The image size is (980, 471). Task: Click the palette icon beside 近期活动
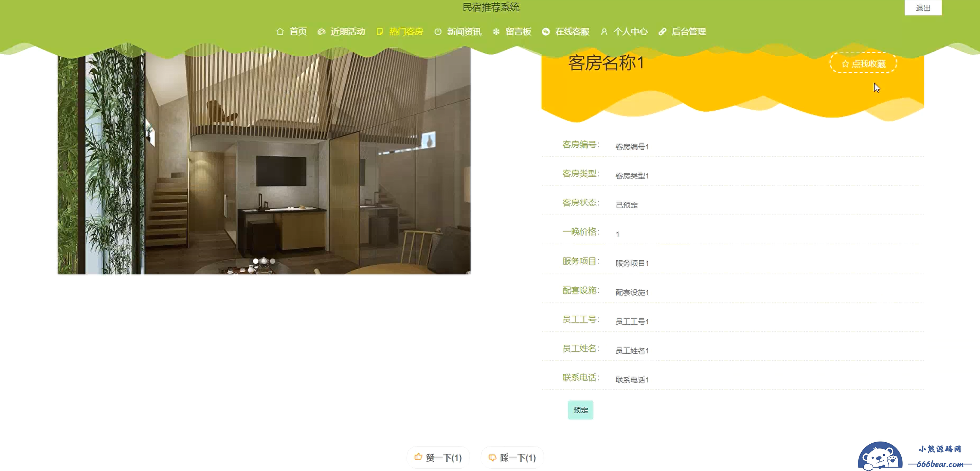pyautogui.click(x=321, y=32)
